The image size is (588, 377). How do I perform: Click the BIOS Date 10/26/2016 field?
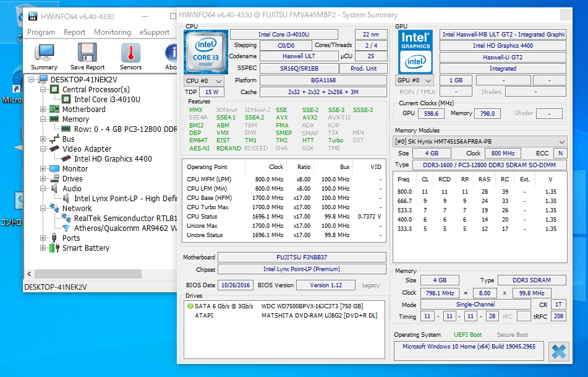[236, 285]
